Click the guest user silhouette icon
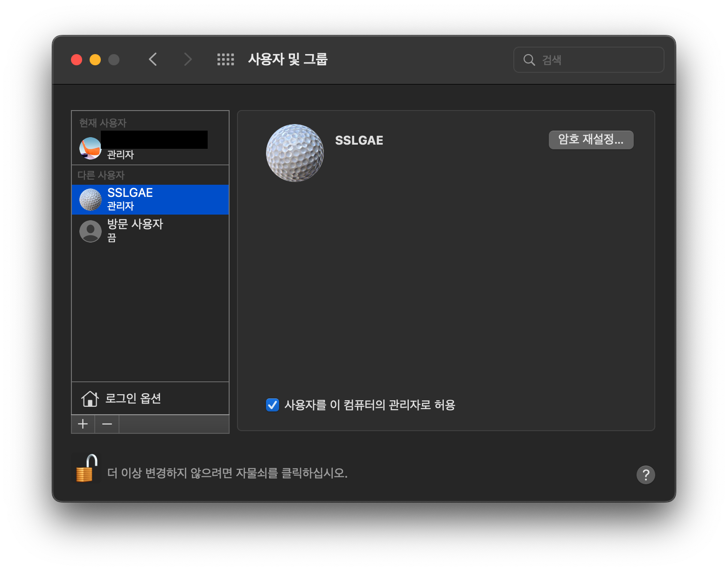Viewport: 728px width, 571px height. tap(91, 231)
